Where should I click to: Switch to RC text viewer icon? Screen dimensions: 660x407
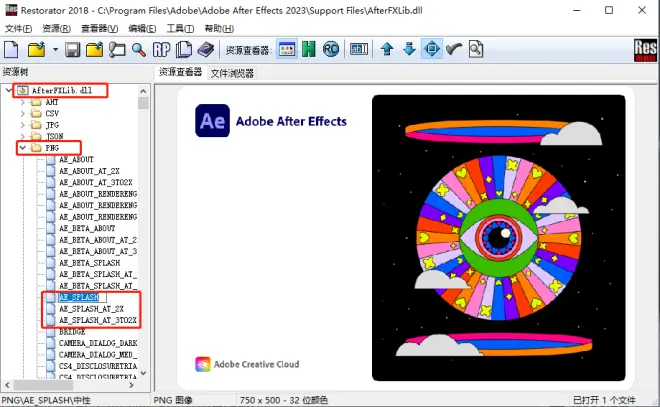(331, 49)
